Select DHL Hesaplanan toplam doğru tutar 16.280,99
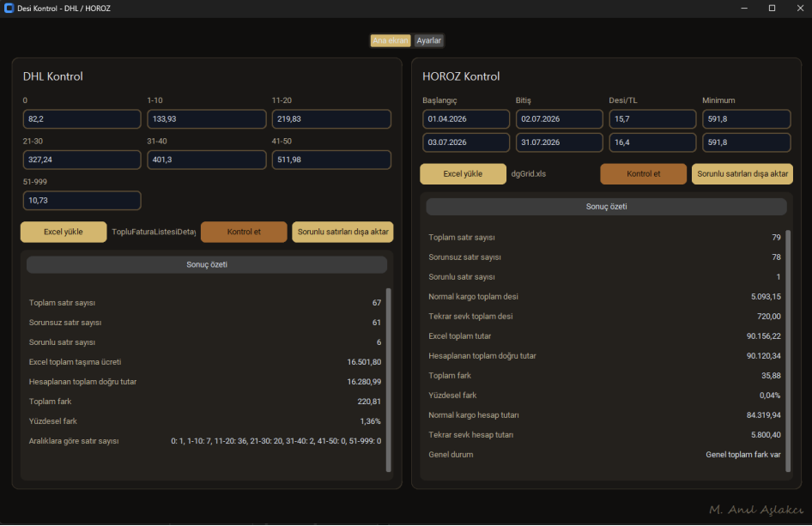This screenshot has width=812, height=526. (364, 382)
